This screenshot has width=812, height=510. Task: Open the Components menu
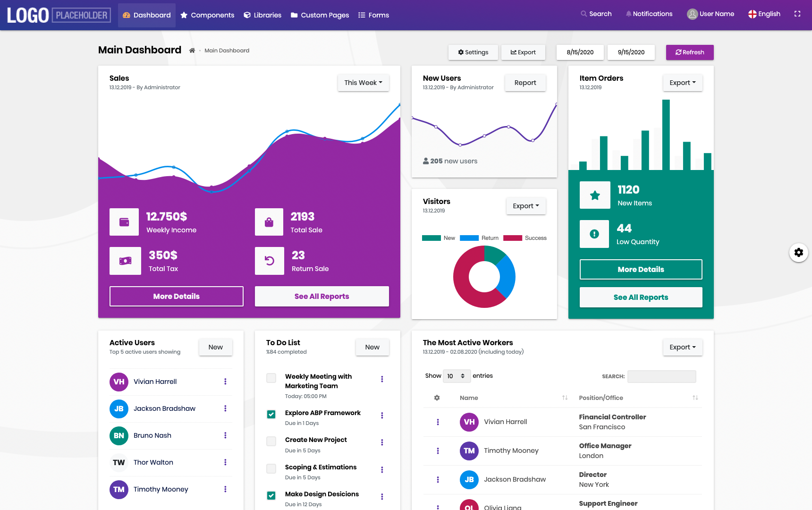[x=207, y=15]
